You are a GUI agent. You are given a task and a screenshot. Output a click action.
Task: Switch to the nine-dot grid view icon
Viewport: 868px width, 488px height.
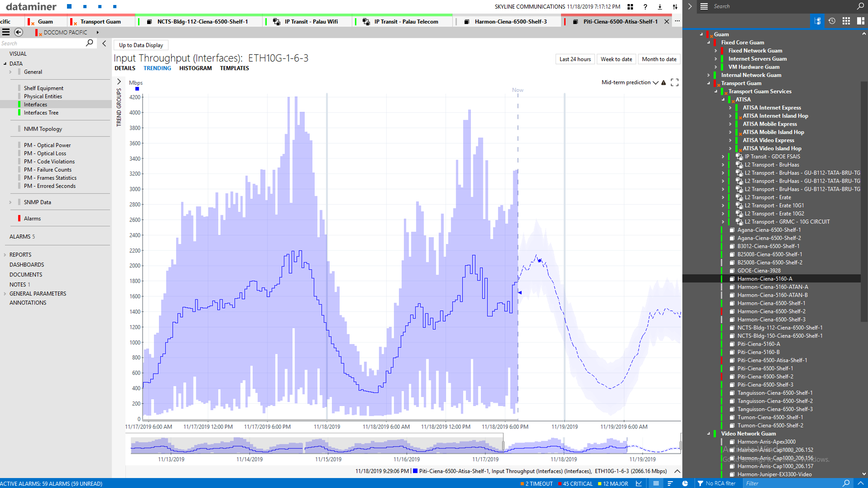(846, 21)
